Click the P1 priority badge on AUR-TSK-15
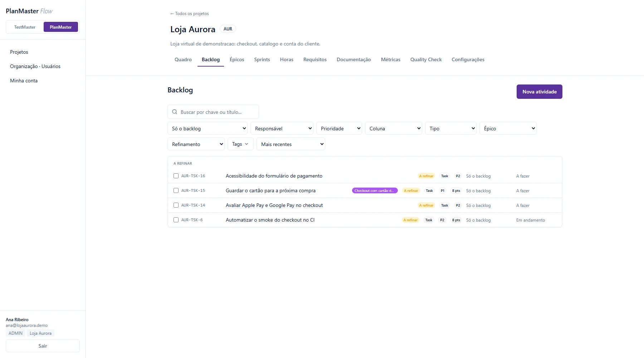 (x=443, y=191)
